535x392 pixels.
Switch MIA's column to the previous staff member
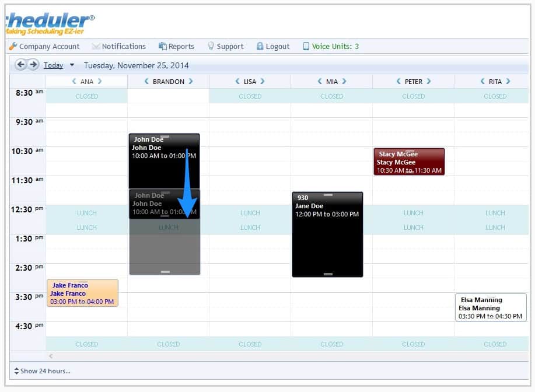319,81
